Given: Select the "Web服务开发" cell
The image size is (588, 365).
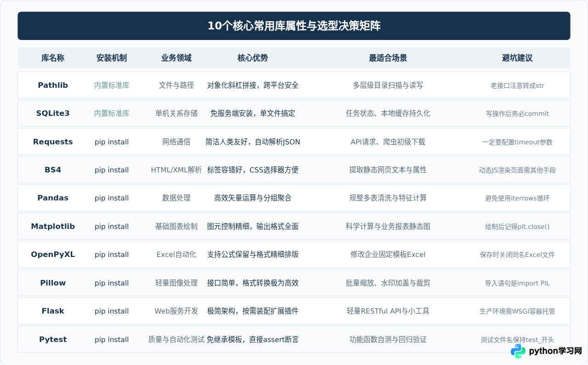Looking at the screenshot, I should [x=176, y=311].
